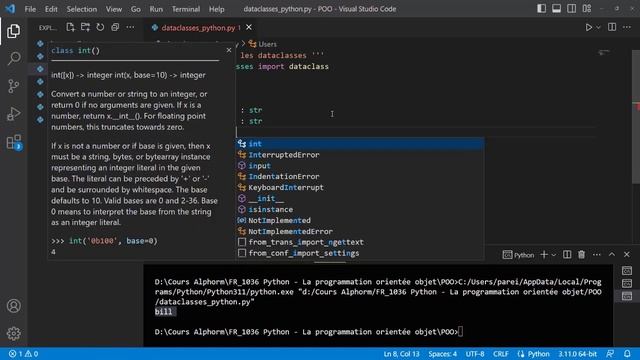Choose __init__ suggestion

(360, 198)
